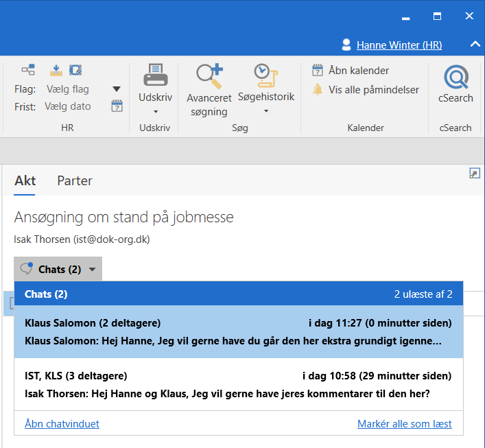Open the dropdown arrow under Udskriv
The height and width of the screenshot is (448, 485).
click(x=155, y=111)
